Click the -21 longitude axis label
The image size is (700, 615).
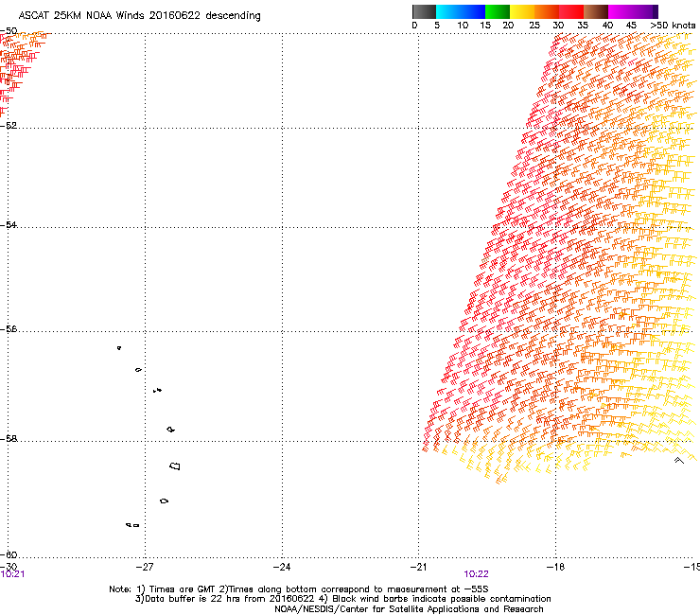418,567
